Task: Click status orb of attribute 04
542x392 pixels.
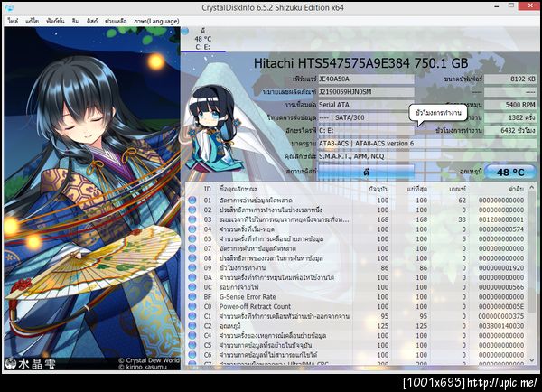Action: [x=192, y=229]
